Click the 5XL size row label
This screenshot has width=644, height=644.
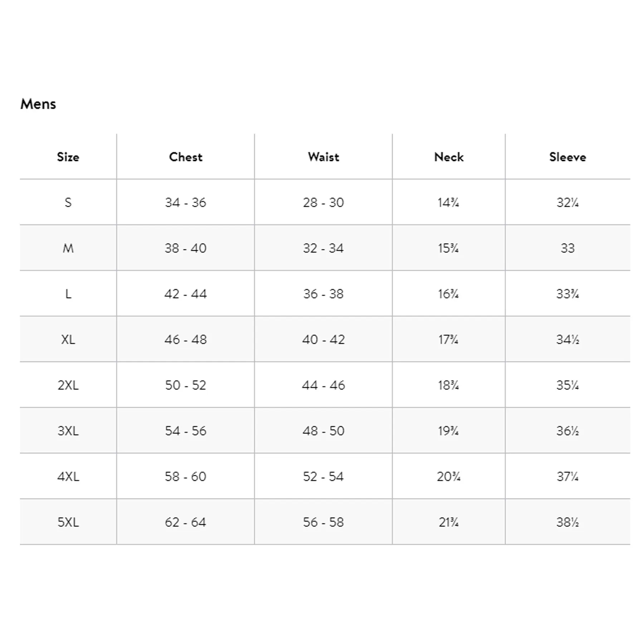pyautogui.click(x=68, y=522)
